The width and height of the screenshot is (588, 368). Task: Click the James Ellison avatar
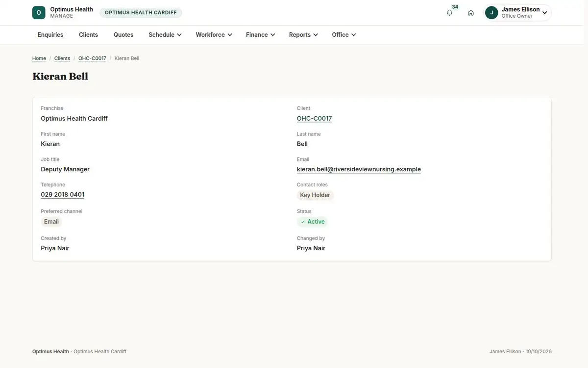click(x=491, y=13)
